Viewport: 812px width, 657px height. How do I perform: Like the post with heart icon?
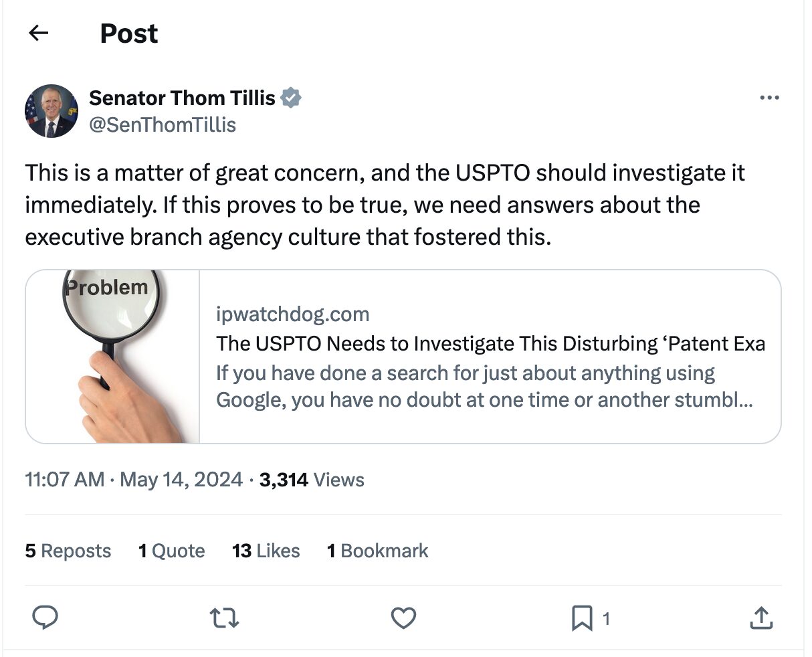(x=403, y=618)
